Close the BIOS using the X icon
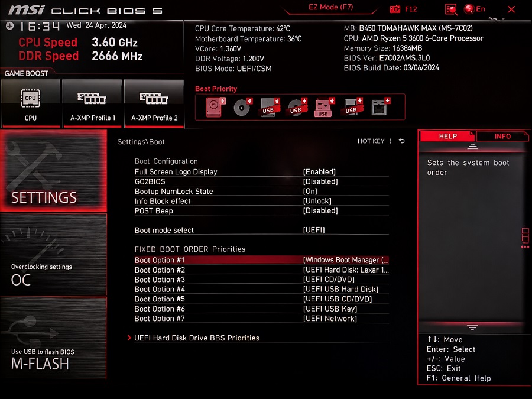Image resolution: width=532 pixels, height=399 pixels. [511, 9]
